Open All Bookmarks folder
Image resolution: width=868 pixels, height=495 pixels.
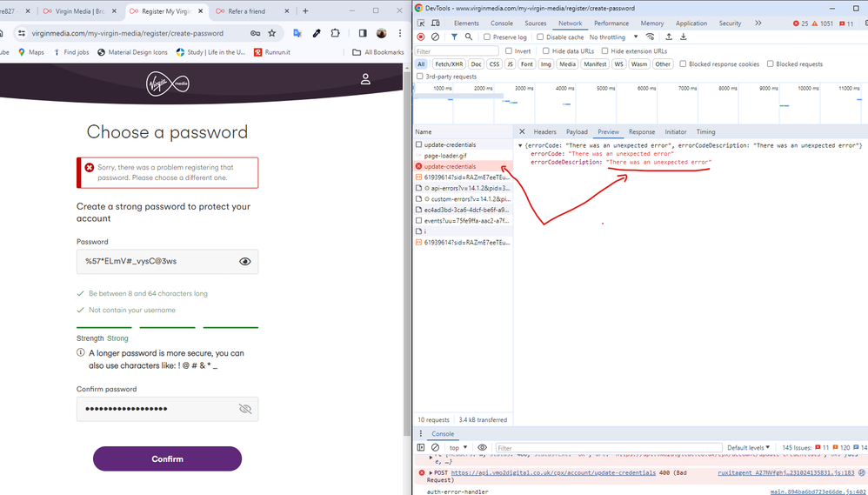click(378, 52)
